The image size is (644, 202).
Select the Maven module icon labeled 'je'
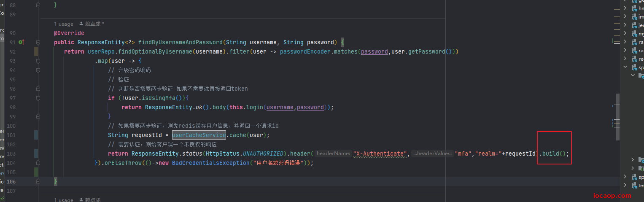coord(634,25)
